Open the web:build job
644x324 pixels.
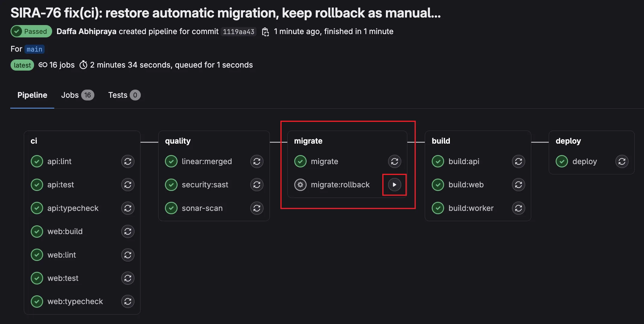(65, 231)
